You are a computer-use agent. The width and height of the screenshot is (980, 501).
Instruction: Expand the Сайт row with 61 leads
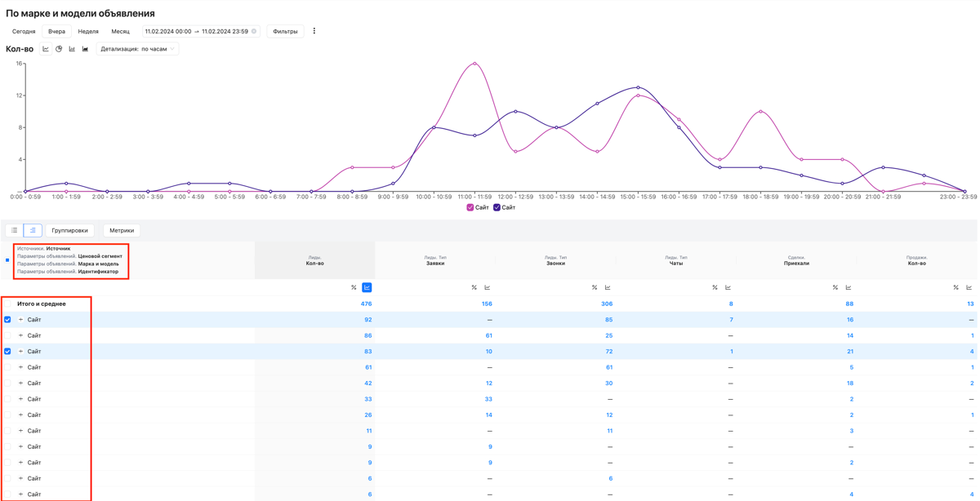click(x=21, y=367)
